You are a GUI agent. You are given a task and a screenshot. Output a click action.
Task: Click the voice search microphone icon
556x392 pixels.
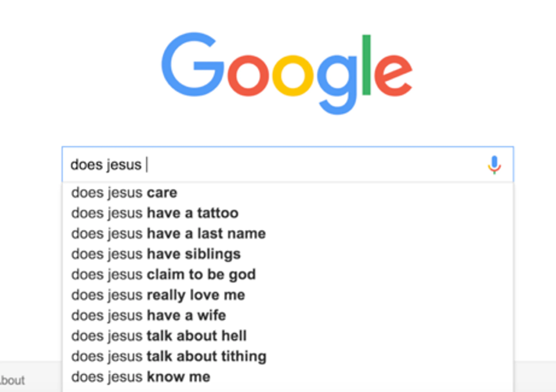494,165
